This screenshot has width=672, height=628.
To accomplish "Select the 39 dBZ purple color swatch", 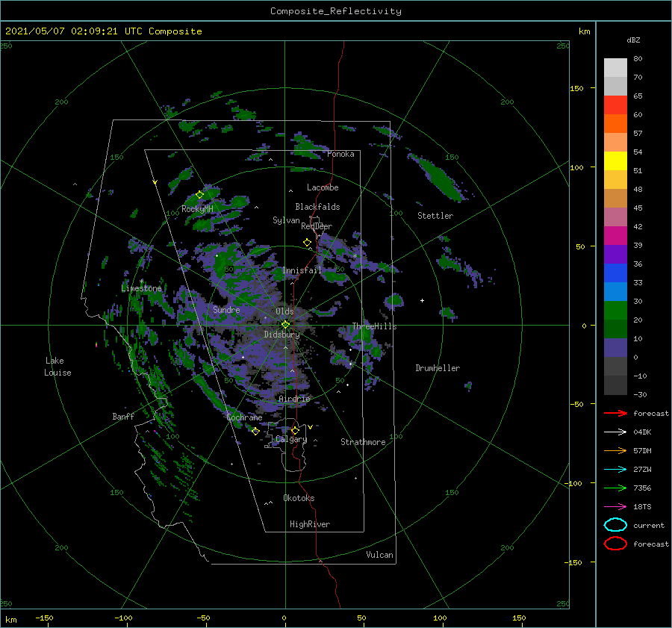I will click(x=615, y=254).
